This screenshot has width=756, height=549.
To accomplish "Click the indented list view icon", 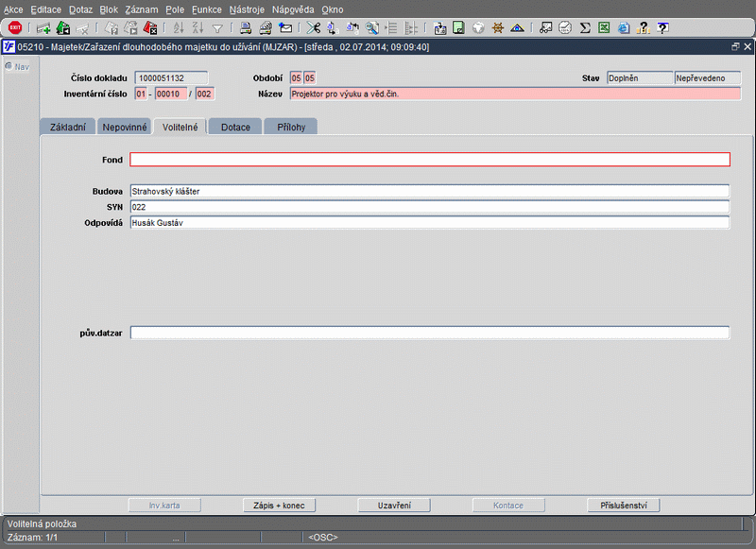I will pos(391,28).
